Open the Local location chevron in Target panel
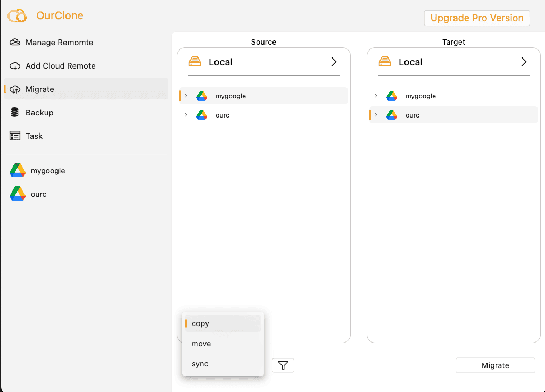 pos(524,62)
